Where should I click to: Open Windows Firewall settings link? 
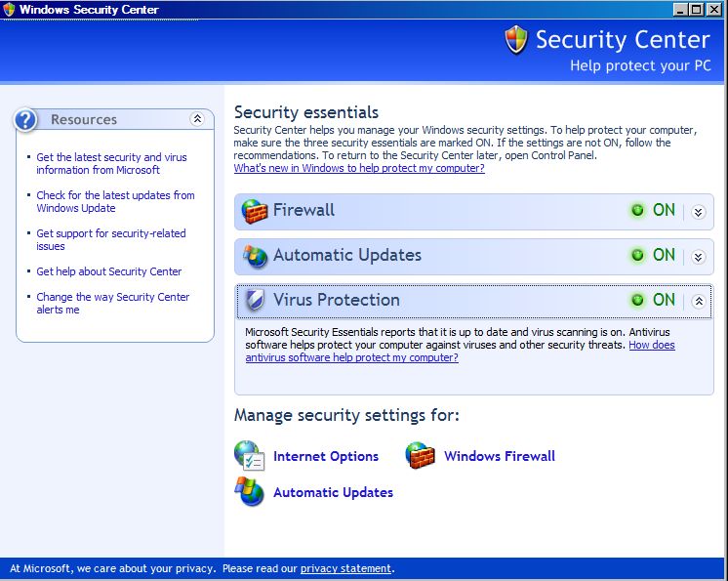[x=500, y=456]
